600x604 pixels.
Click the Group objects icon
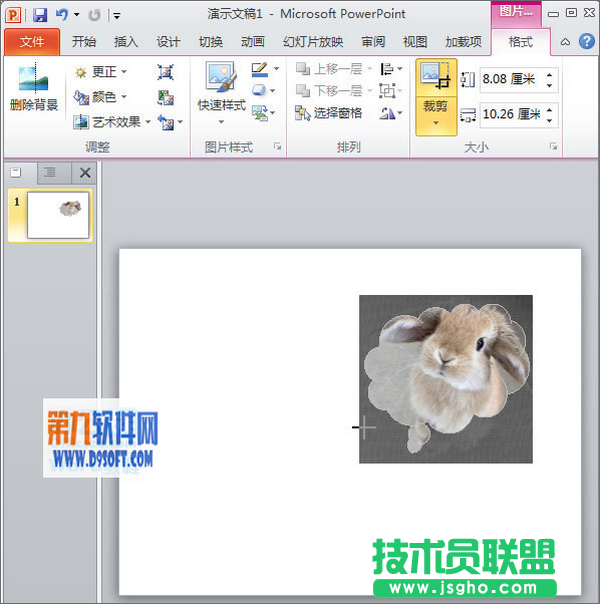point(387,91)
